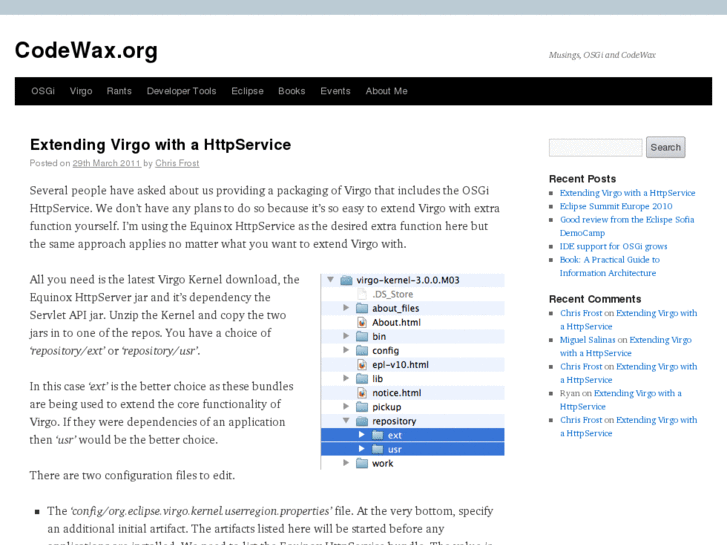Open recent post Eclipse Summit Europe 2010

pos(616,206)
